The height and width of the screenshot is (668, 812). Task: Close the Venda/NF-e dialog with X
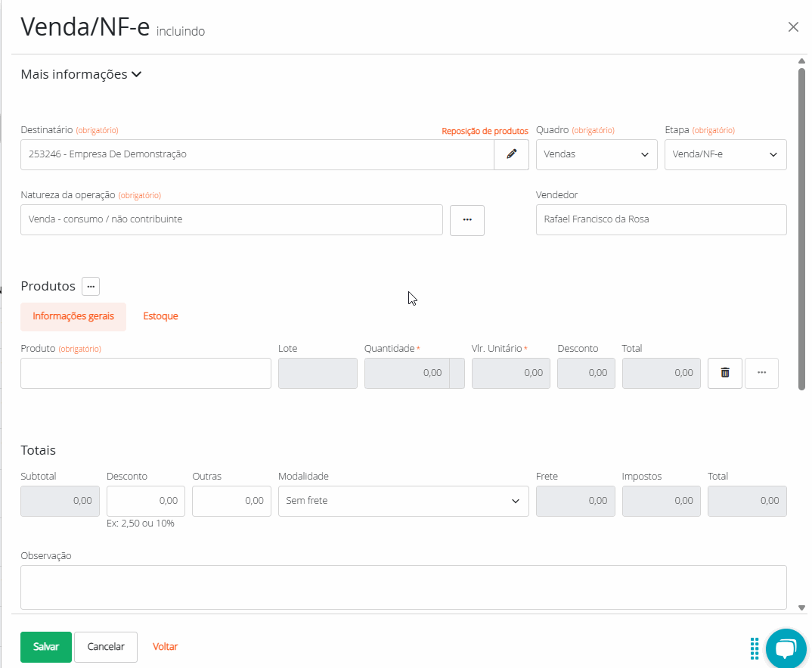[x=793, y=27]
